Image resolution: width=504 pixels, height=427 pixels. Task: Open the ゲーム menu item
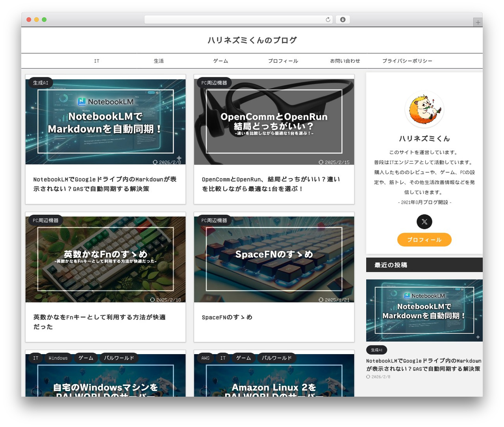click(x=220, y=61)
